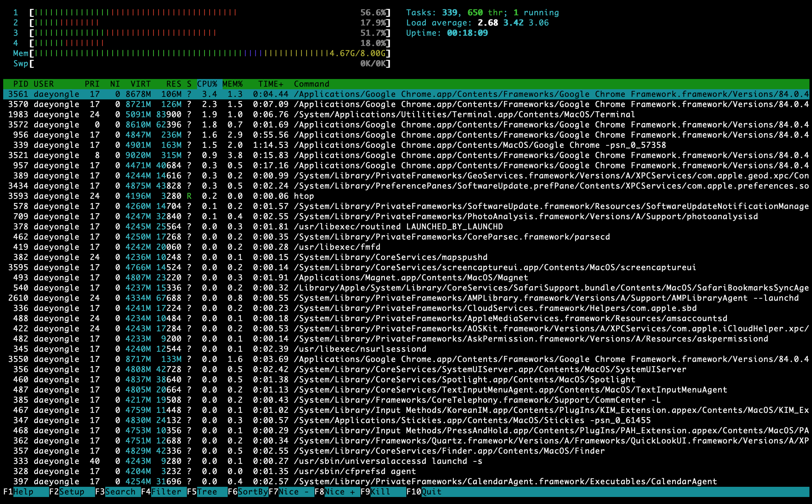
Task: Open F2 Setup in the function bar
Action: click(x=71, y=492)
